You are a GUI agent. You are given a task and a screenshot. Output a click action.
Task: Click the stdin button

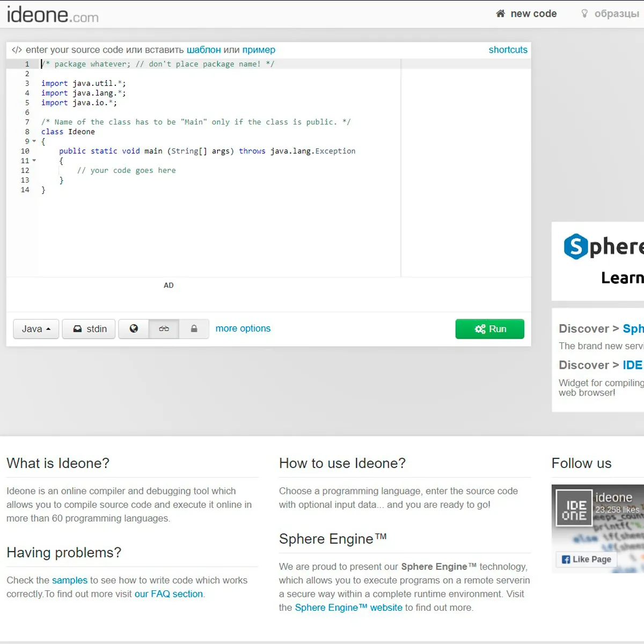click(x=89, y=329)
